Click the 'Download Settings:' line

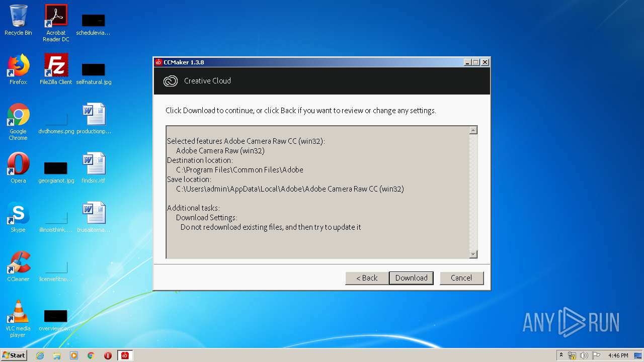tap(207, 218)
